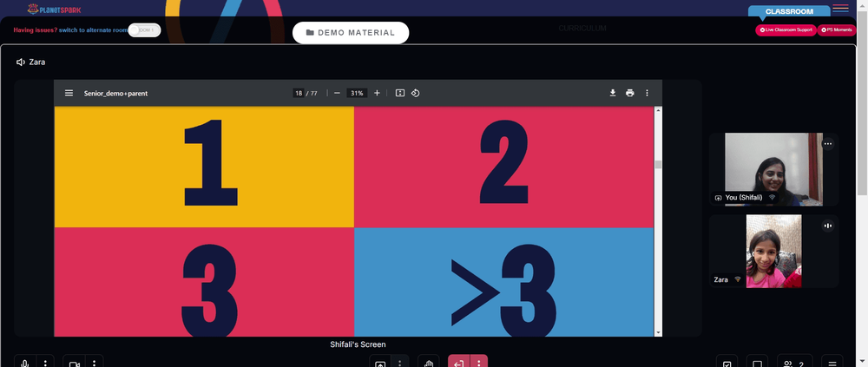Expand screen share options menu
The image size is (868, 367).
point(399,362)
